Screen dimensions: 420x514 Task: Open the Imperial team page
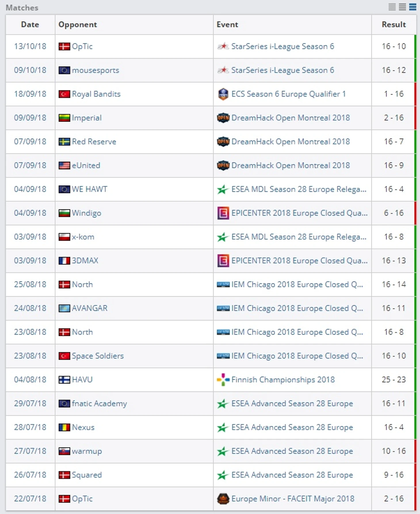(x=87, y=118)
